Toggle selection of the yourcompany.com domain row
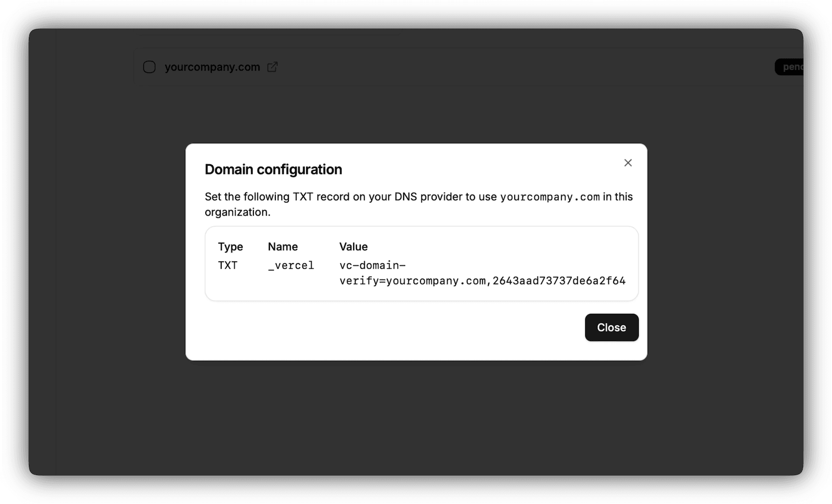The image size is (832, 504). [149, 67]
